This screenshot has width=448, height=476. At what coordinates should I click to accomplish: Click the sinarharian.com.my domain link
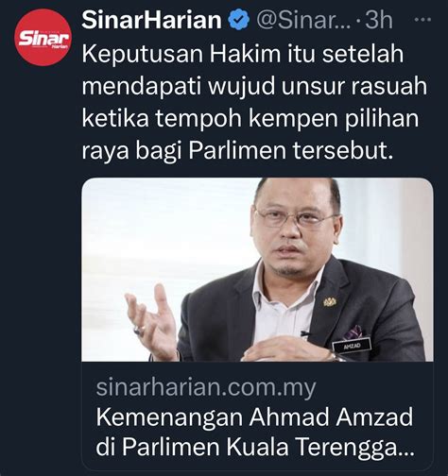tap(206, 388)
